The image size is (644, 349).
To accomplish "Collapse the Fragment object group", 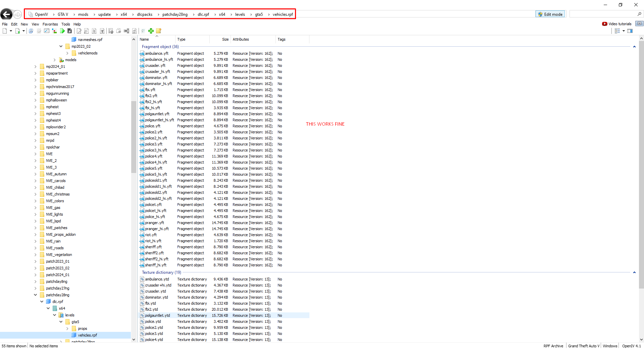I will 634,47.
